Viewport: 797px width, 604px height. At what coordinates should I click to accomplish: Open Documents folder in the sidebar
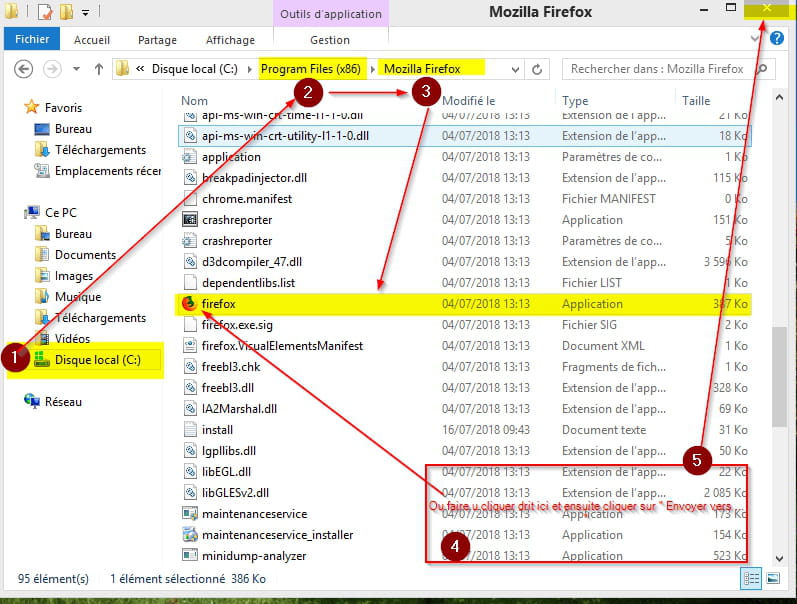pyautogui.click(x=85, y=255)
